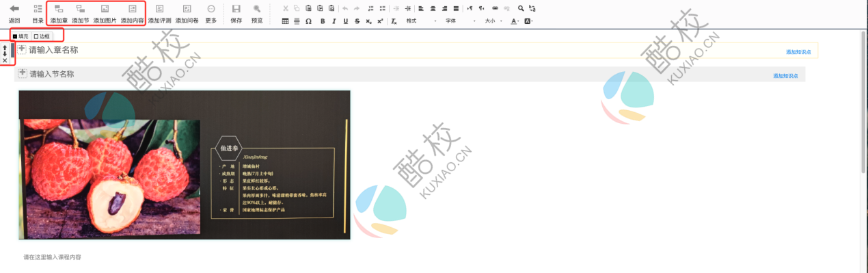The width and height of the screenshot is (868, 273).
Task: Insert special character with Omega icon
Action: (x=308, y=21)
